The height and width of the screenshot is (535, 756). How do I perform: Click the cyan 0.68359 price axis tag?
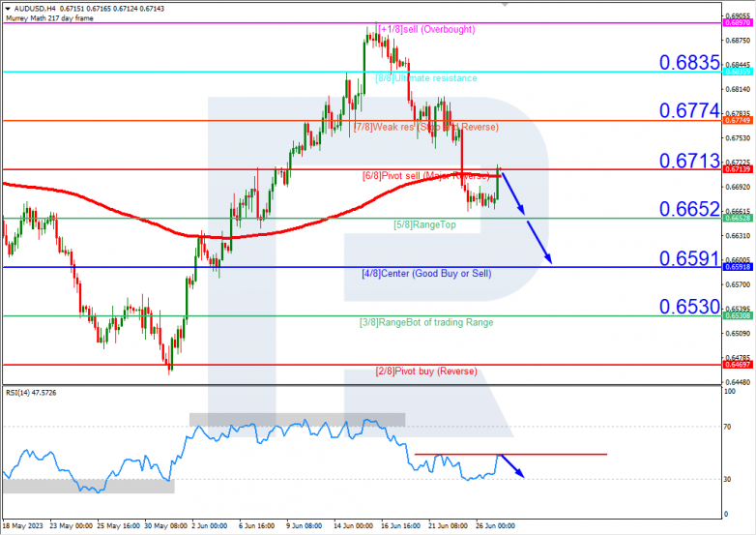[x=738, y=72]
